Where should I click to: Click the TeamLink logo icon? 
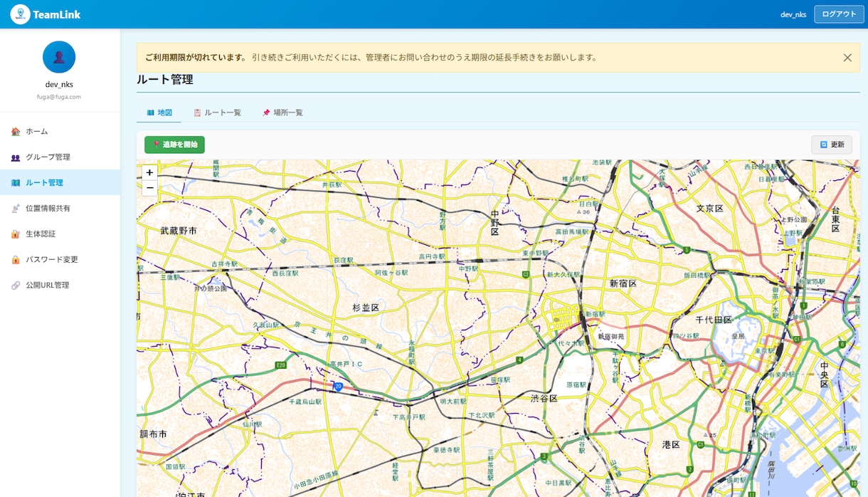(20, 14)
